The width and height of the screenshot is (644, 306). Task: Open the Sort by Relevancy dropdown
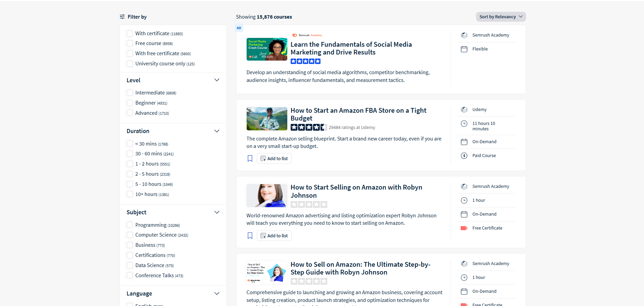[x=501, y=17]
